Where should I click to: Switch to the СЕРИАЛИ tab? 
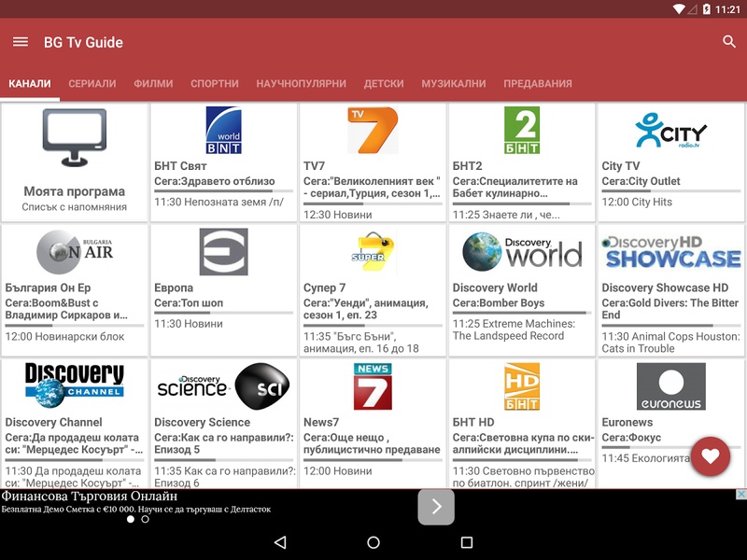92,84
